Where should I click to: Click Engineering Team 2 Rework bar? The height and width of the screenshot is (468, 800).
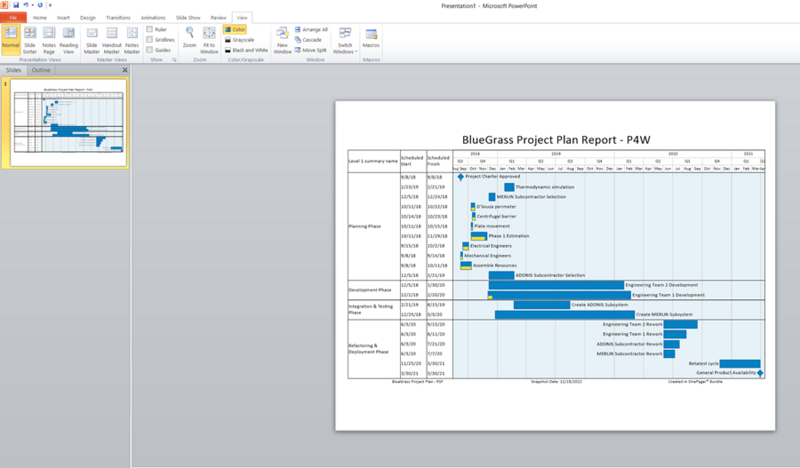680,325
